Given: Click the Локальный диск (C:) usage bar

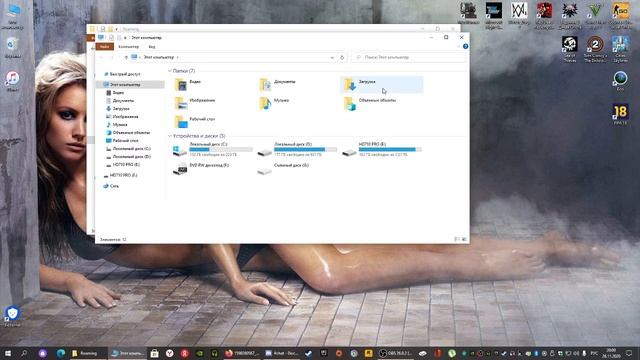Looking at the screenshot, I should click(221, 149).
